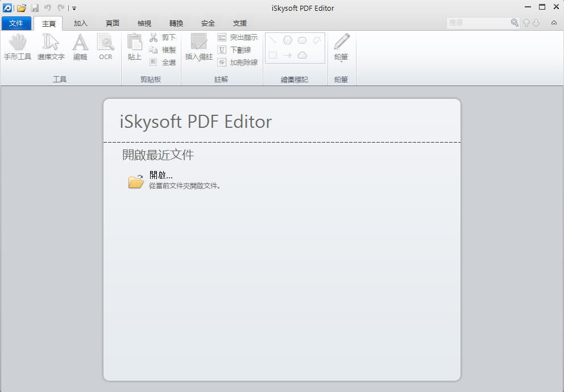Switch to the 主頁 home tab
Image resolution: width=564 pixels, height=392 pixels.
[48, 24]
